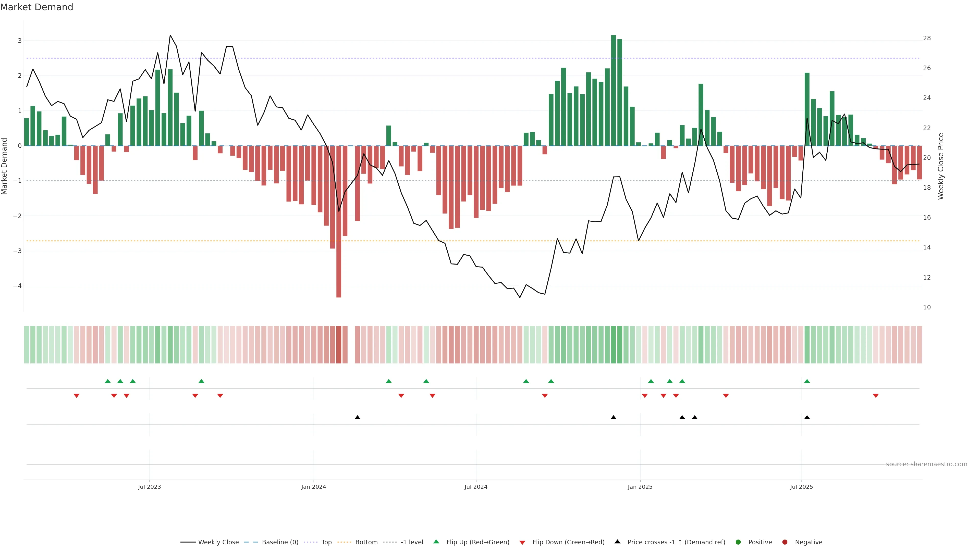Click the last red flip-down marker at far right
The image size is (980, 551).
pos(876,396)
